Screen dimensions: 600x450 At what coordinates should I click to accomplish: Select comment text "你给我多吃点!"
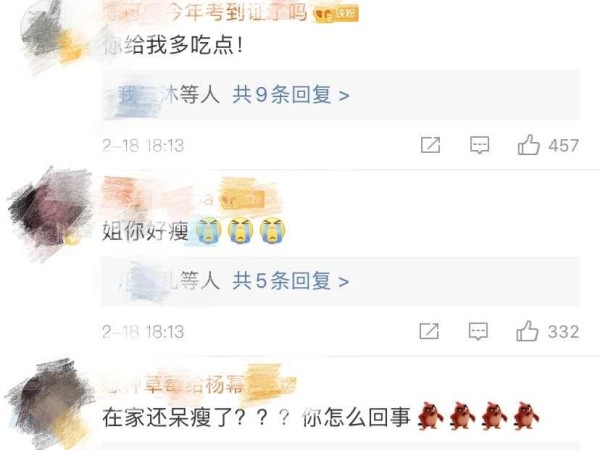173,46
